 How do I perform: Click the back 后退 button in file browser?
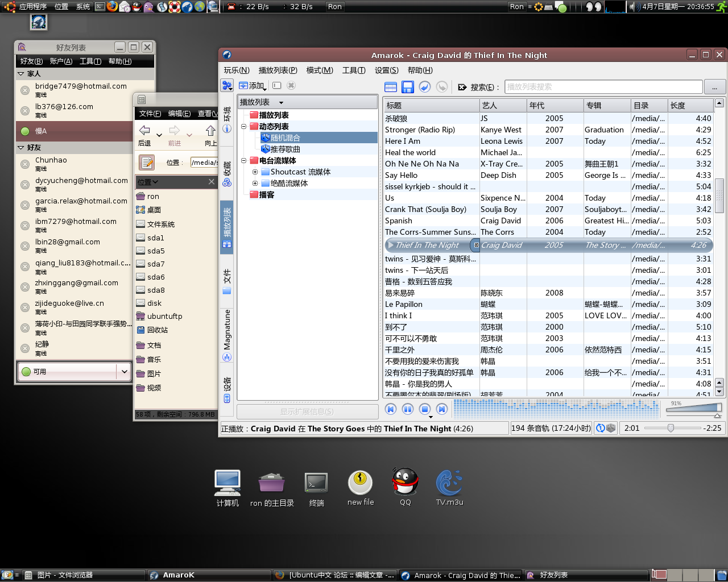click(145, 136)
